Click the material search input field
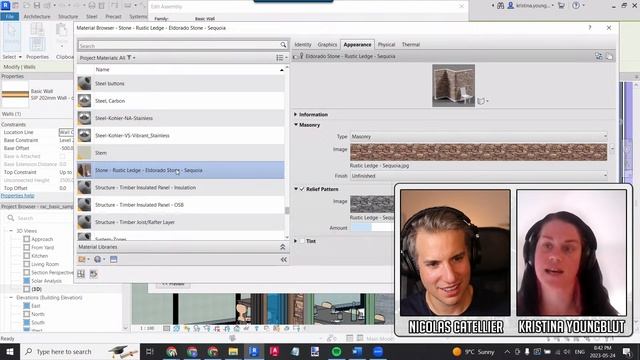This screenshot has width=640, height=360. pyautogui.click(x=178, y=45)
